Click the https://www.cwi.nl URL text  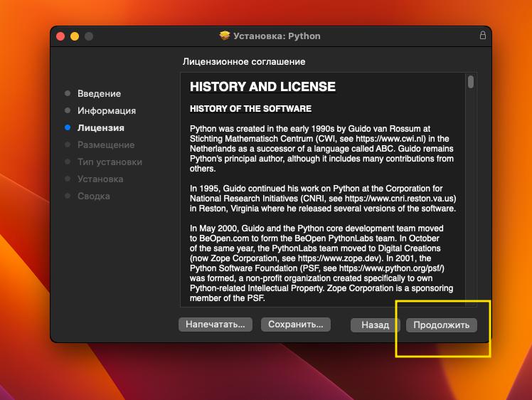click(390, 139)
